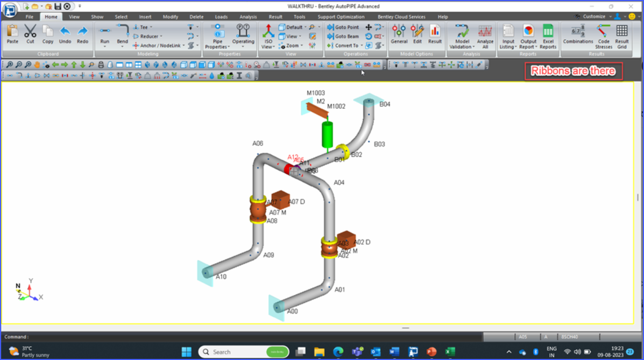The width and height of the screenshot is (644, 360).
Task: Undo the last action
Action: coord(65,34)
